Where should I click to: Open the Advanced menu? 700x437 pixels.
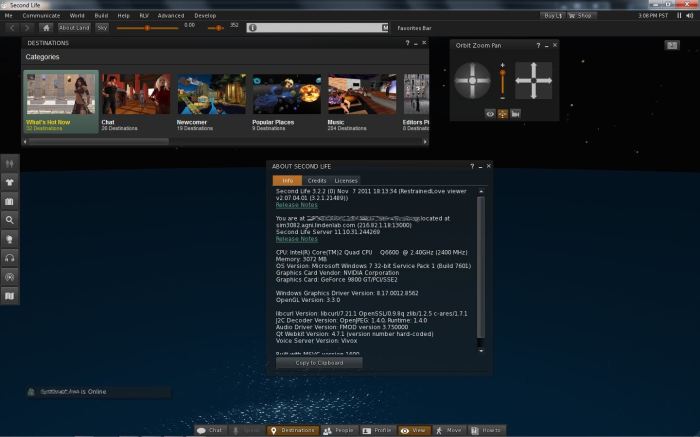pyautogui.click(x=171, y=16)
